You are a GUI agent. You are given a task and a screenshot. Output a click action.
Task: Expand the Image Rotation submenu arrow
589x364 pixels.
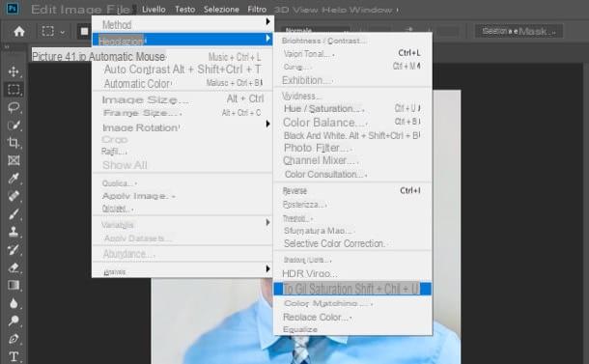click(x=267, y=124)
